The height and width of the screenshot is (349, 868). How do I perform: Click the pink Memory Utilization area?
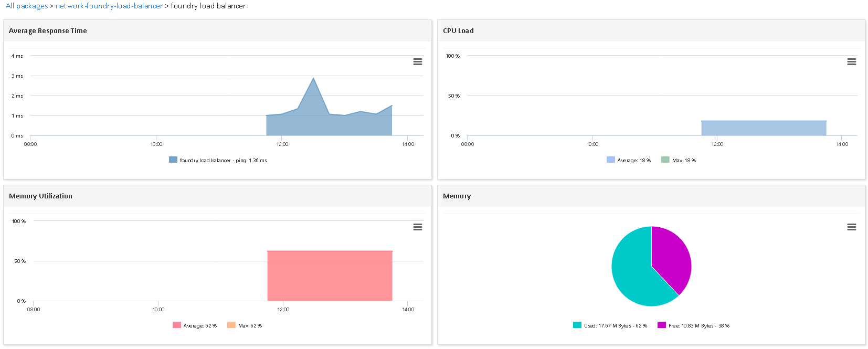pyautogui.click(x=330, y=276)
